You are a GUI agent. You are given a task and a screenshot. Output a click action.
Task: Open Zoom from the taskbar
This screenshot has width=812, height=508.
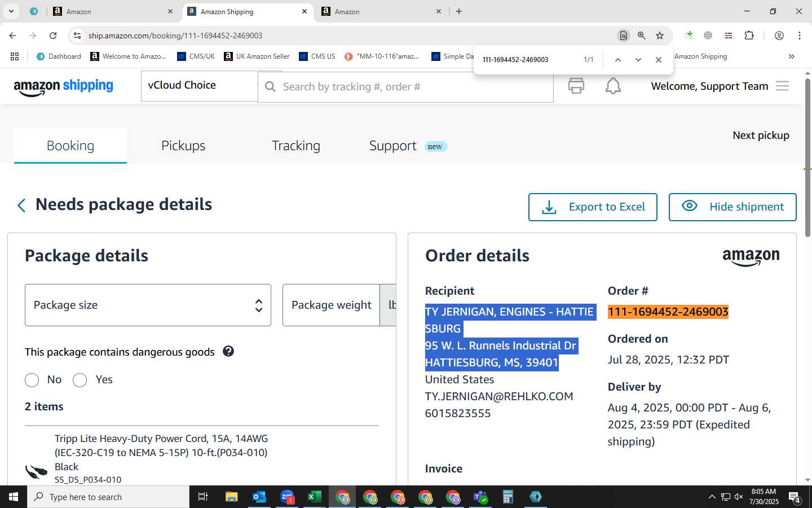tap(287, 497)
